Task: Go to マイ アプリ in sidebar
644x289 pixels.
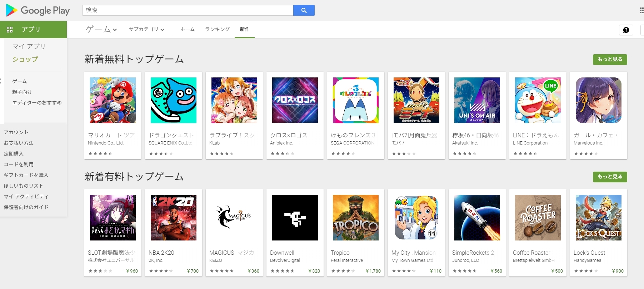Action: [x=29, y=46]
